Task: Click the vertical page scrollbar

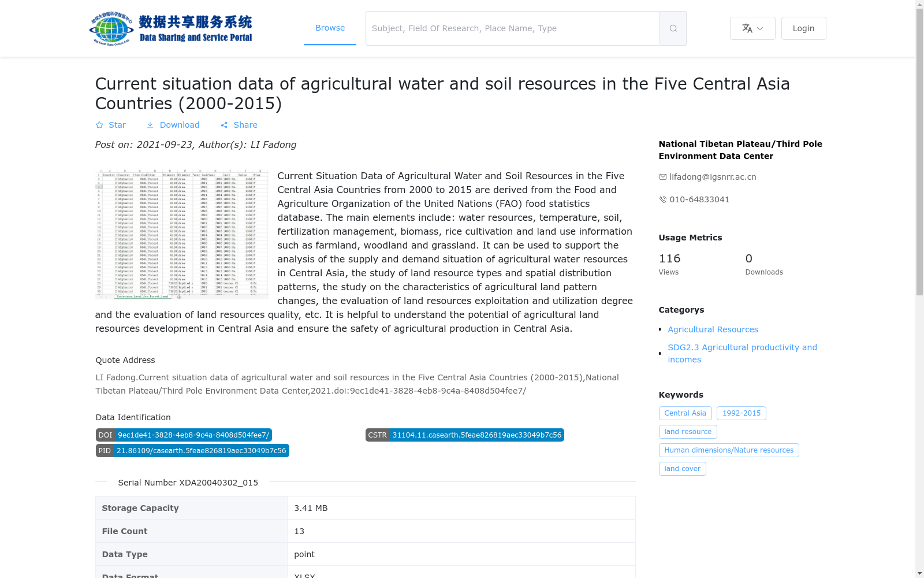Action: pyautogui.click(x=919, y=151)
